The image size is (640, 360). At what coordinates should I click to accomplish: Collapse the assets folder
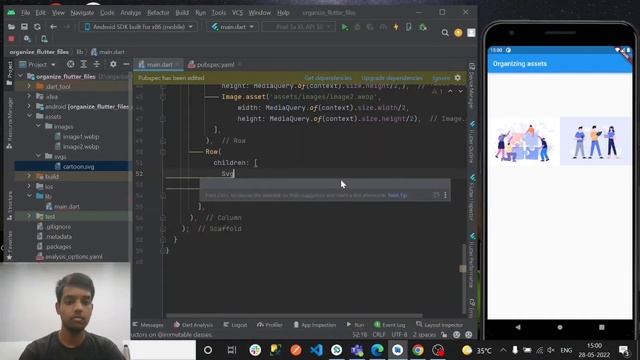(29, 116)
